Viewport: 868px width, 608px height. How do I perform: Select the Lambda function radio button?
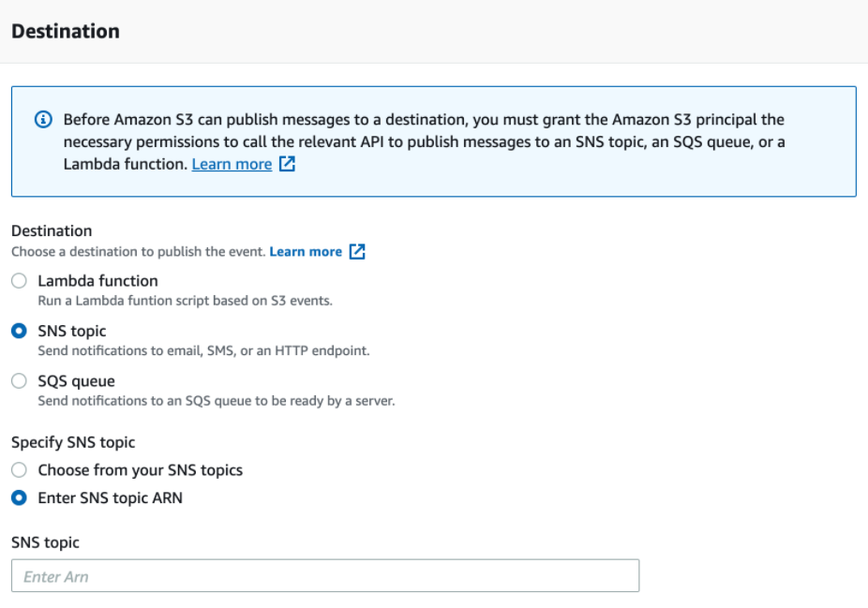(x=19, y=281)
